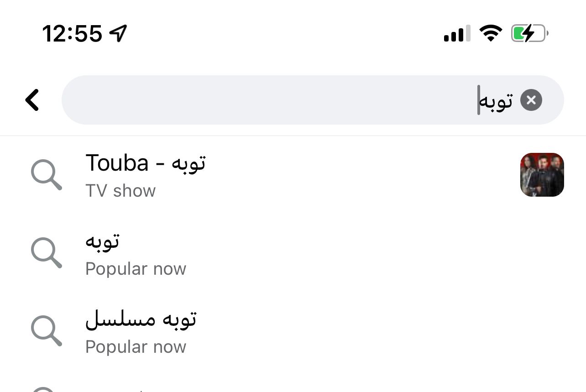Click magnifier icon beside Touba TV show
The height and width of the screenshot is (392, 586).
(46, 175)
